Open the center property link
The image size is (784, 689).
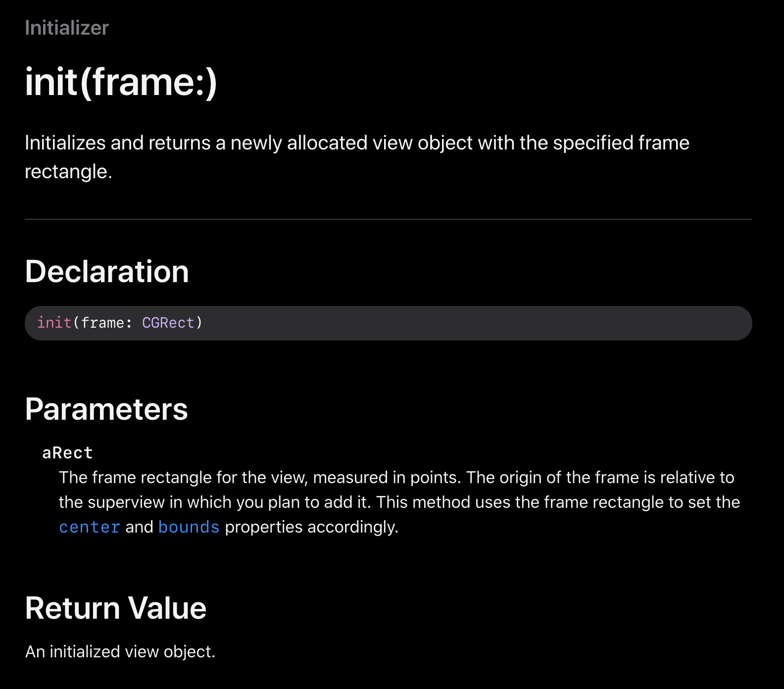(x=90, y=527)
